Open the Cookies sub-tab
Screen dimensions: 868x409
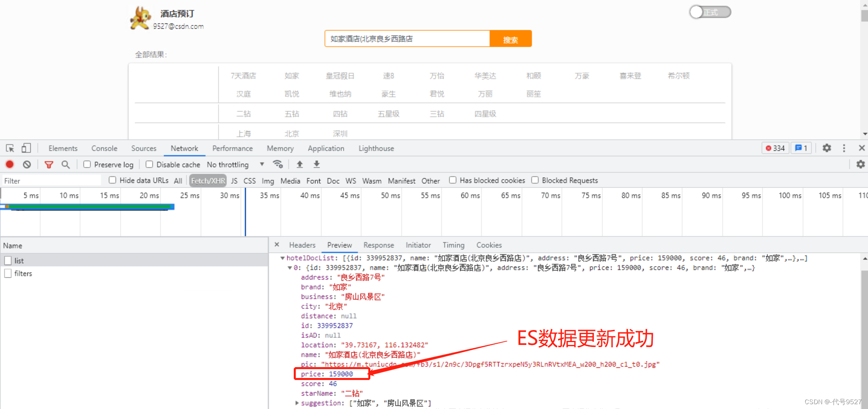point(489,245)
